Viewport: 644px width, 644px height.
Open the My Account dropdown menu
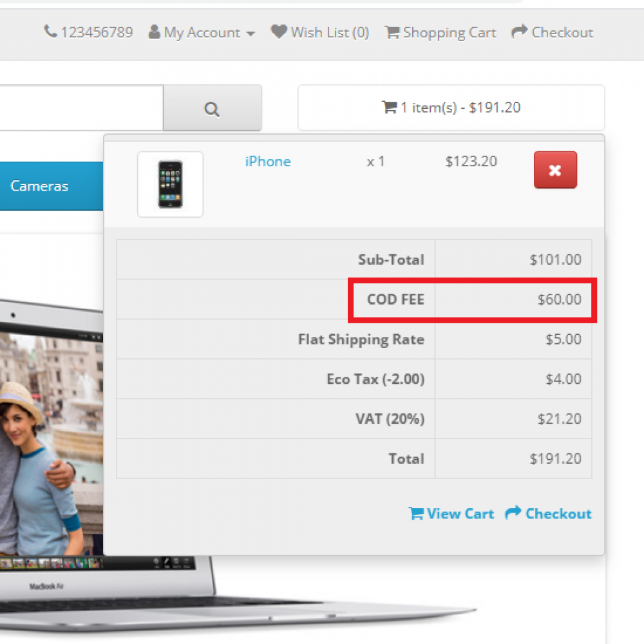click(x=202, y=32)
